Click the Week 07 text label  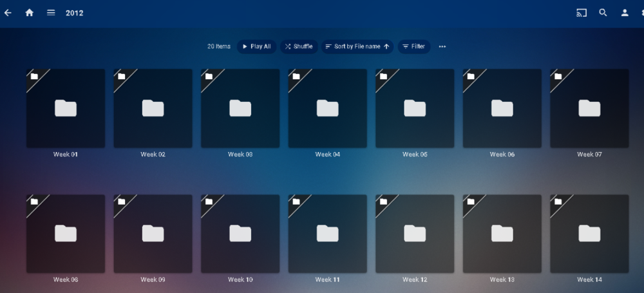(x=589, y=155)
